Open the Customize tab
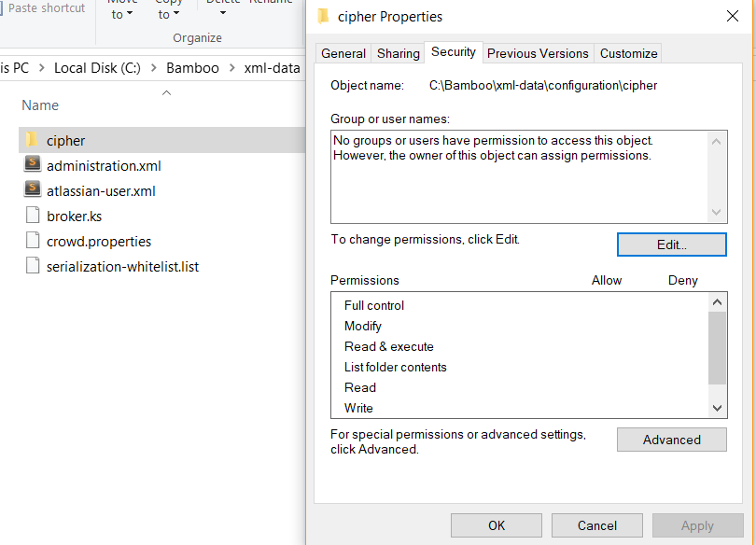Image resolution: width=756 pixels, height=545 pixels. coord(628,53)
